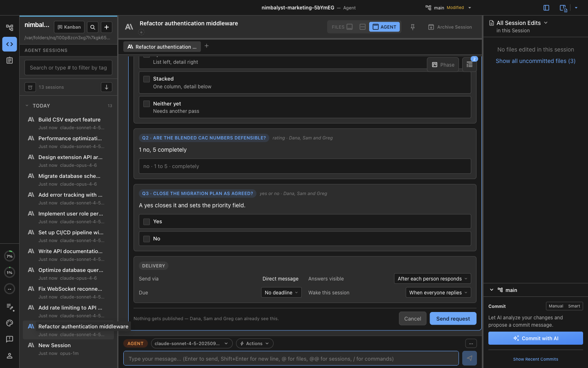Click the Send request button

[453, 319]
